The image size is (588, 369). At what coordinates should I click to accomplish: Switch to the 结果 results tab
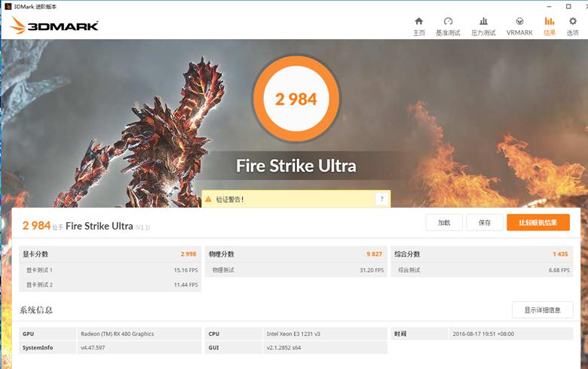(x=550, y=26)
